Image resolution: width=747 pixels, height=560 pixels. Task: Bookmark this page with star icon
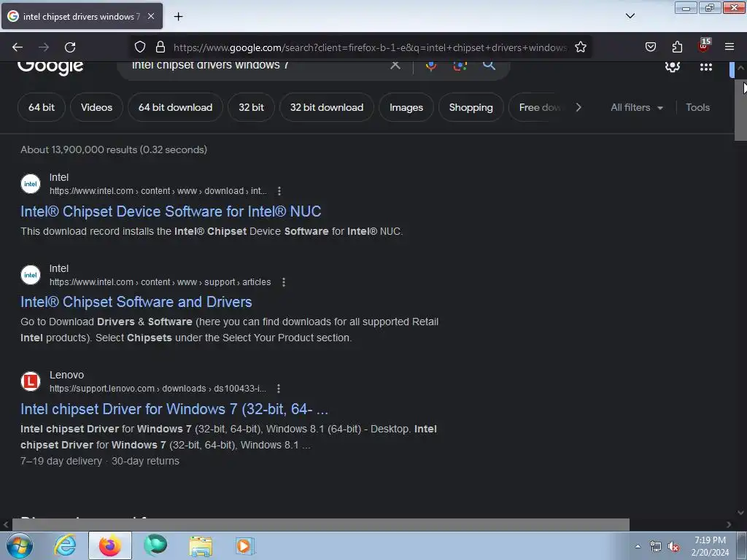[x=580, y=47]
